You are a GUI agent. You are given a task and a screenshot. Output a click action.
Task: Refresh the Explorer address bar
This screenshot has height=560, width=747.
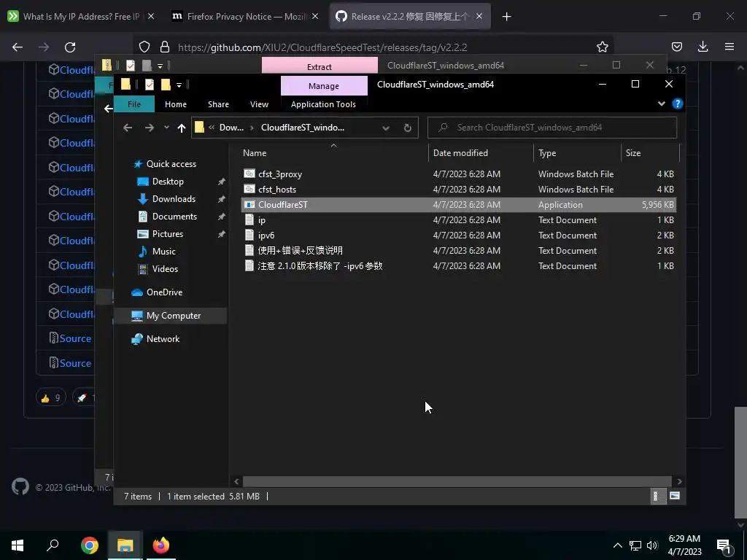pos(407,128)
